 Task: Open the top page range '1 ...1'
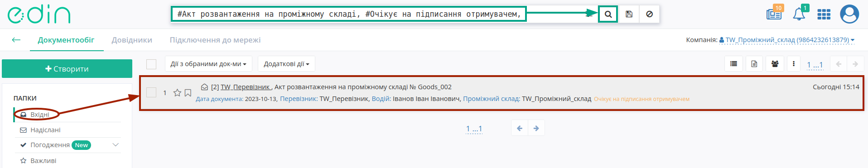(x=815, y=65)
